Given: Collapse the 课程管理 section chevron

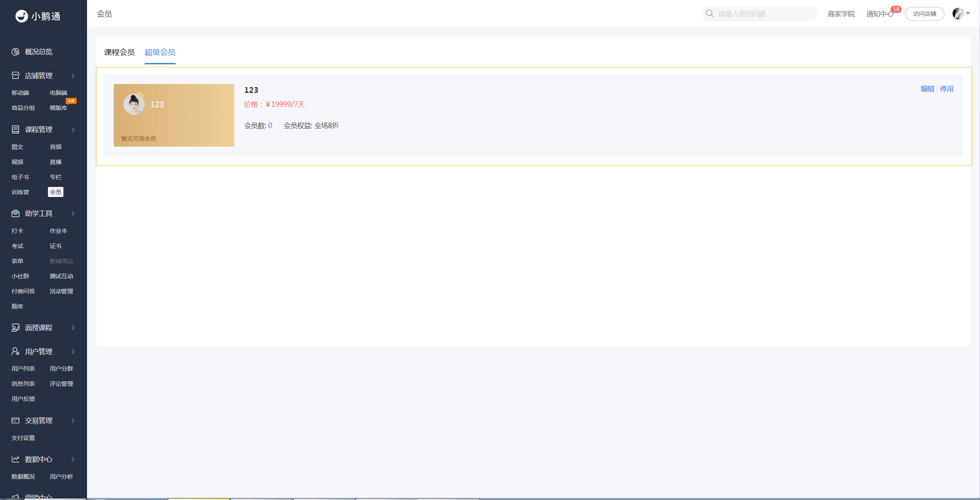Looking at the screenshot, I should click(x=73, y=129).
